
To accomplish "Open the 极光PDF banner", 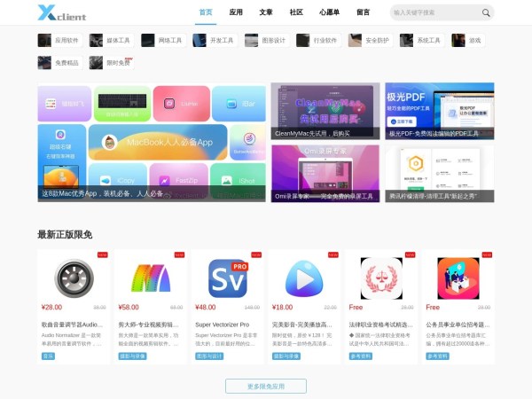I will click(x=439, y=111).
